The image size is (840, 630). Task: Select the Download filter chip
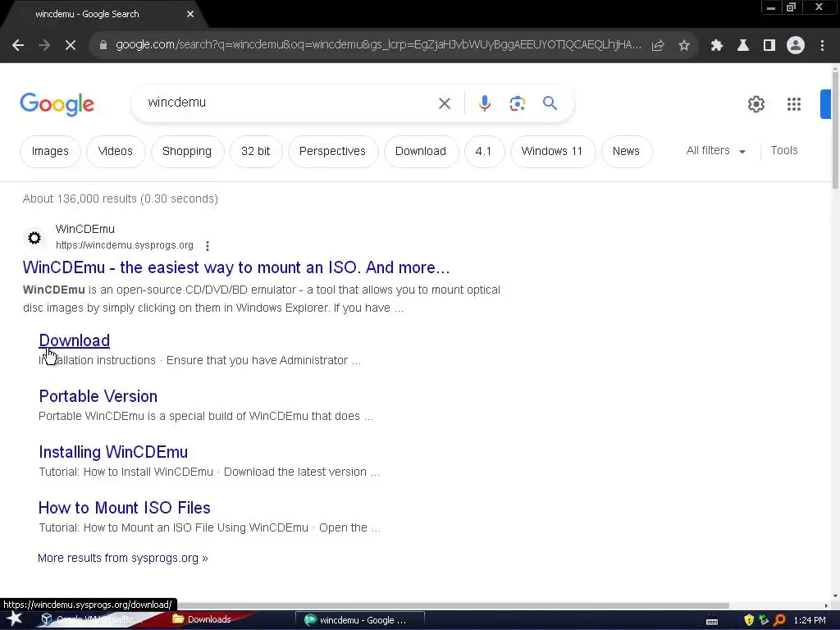(421, 152)
